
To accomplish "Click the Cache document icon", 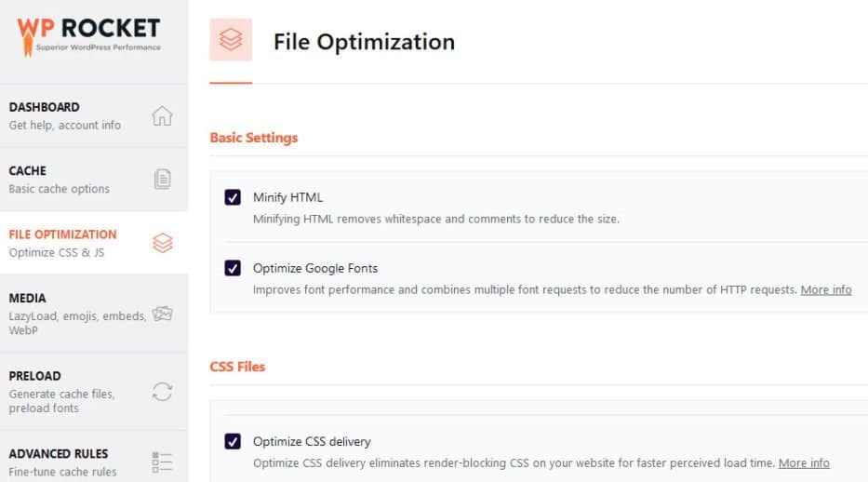I will (x=162, y=180).
